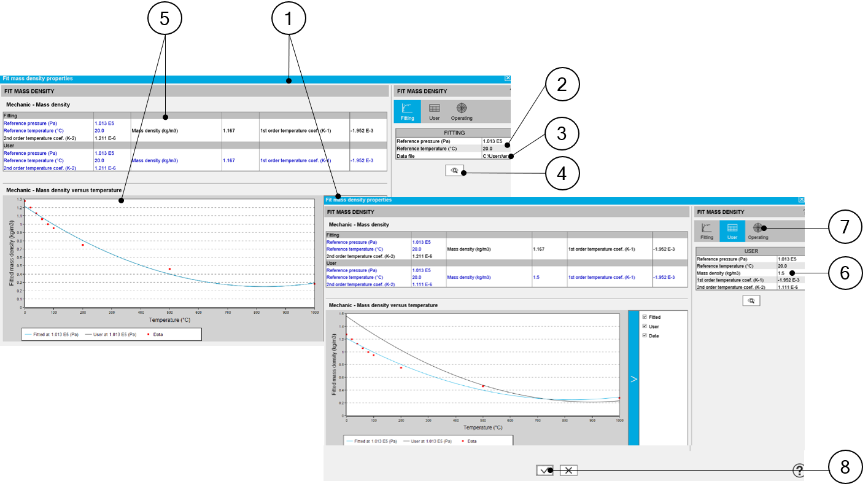The height and width of the screenshot is (489, 868).
Task: Cancel using the X button beside checkmark
Action: [x=568, y=471]
